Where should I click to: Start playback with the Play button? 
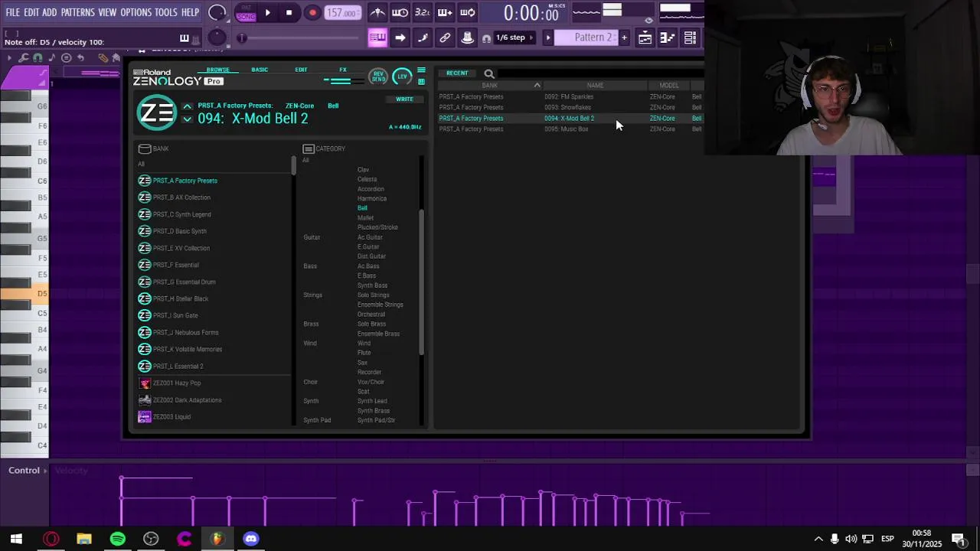(x=267, y=12)
